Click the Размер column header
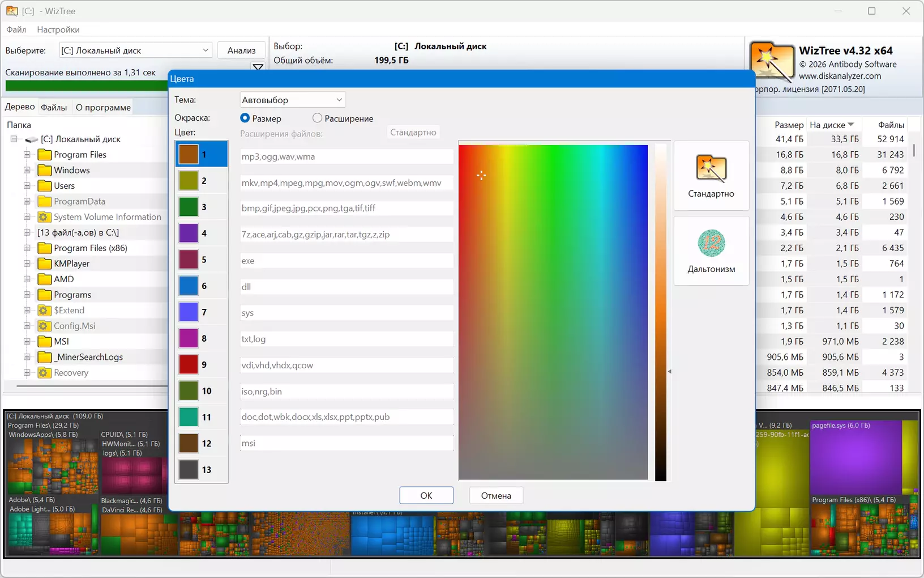The width and height of the screenshot is (924, 578). point(789,125)
